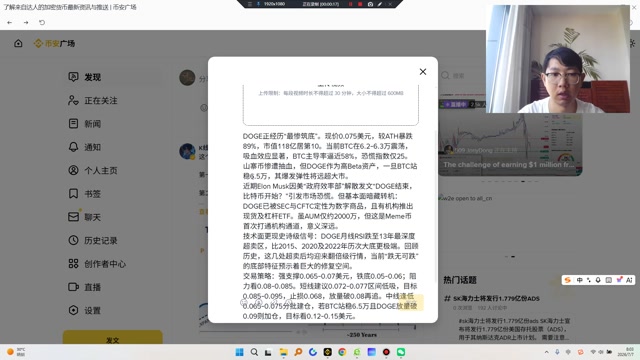640x360 pixels.
Task: Click the 设置 hexagon gear icon
Action: click(x=73, y=310)
